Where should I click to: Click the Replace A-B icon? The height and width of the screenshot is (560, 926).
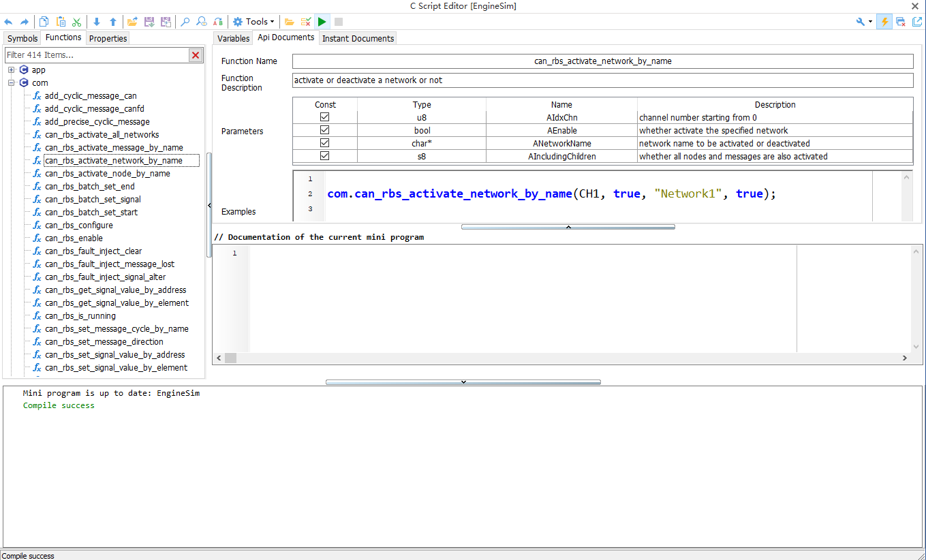coord(218,22)
